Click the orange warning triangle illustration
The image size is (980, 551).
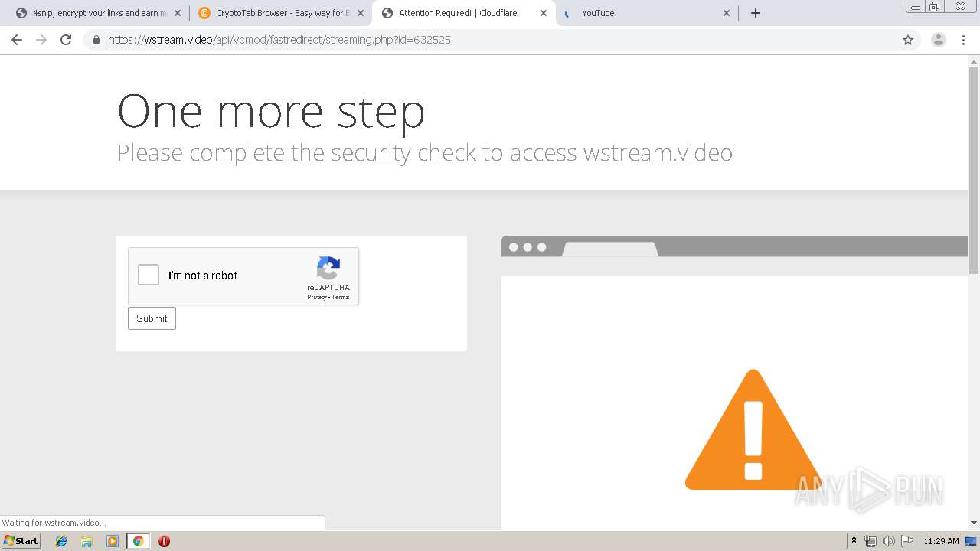(x=753, y=429)
